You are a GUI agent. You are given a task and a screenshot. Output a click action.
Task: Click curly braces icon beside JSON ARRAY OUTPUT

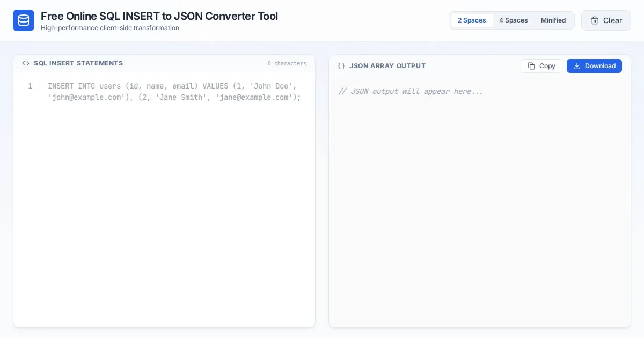click(x=341, y=66)
